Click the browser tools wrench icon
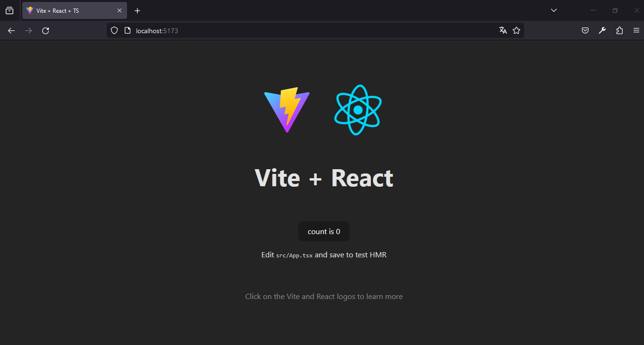644x345 pixels. click(x=602, y=30)
